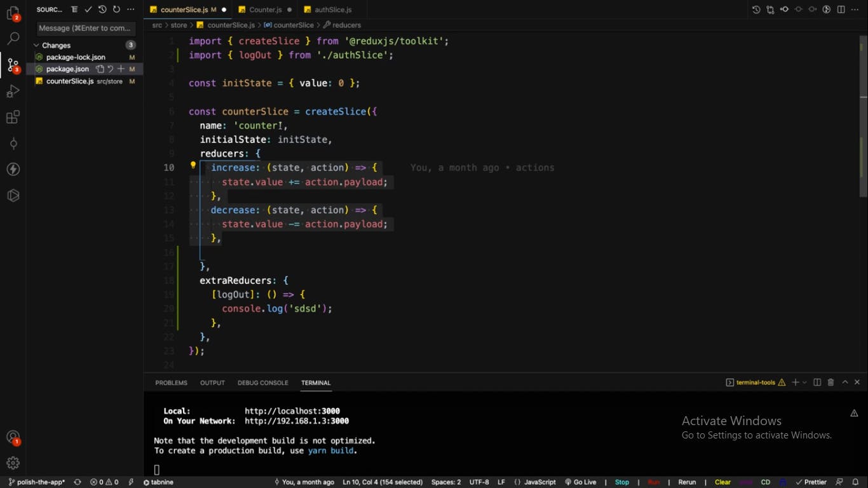Screen dimensions: 868x488
Task: Click the source control history clock icon
Action: pyautogui.click(x=102, y=10)
